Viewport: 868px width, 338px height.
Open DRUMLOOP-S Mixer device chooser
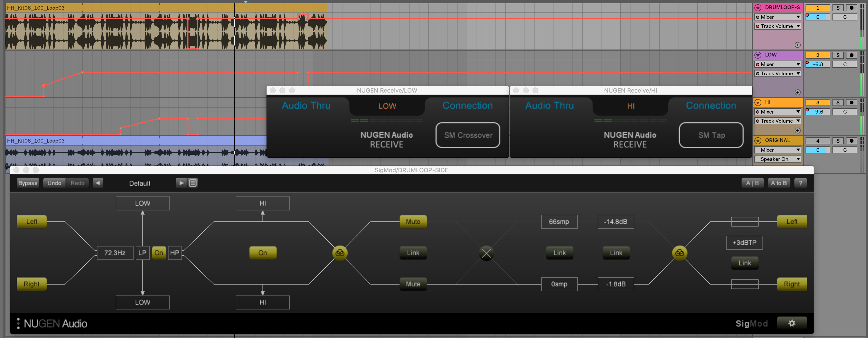[777, 17]
